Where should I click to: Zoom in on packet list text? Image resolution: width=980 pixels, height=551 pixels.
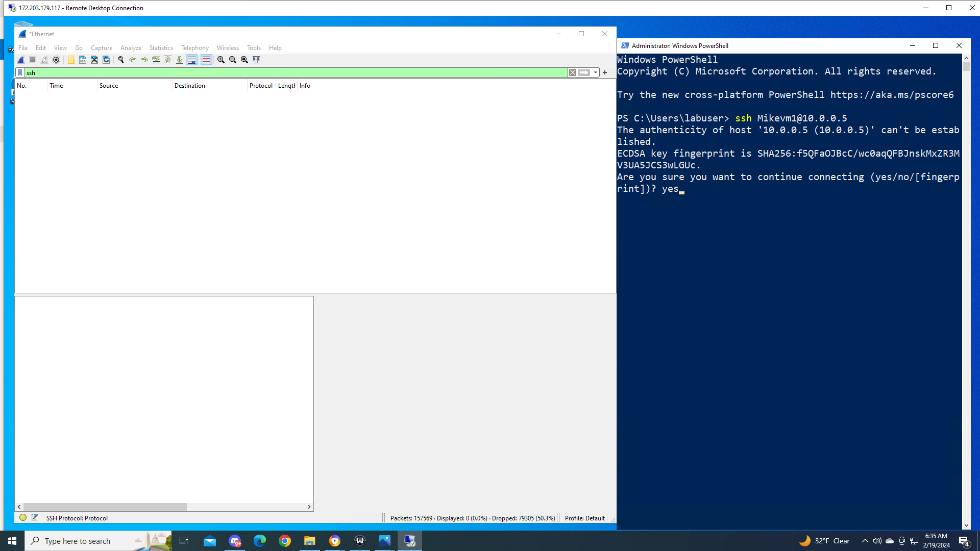(x=221, y=60)
